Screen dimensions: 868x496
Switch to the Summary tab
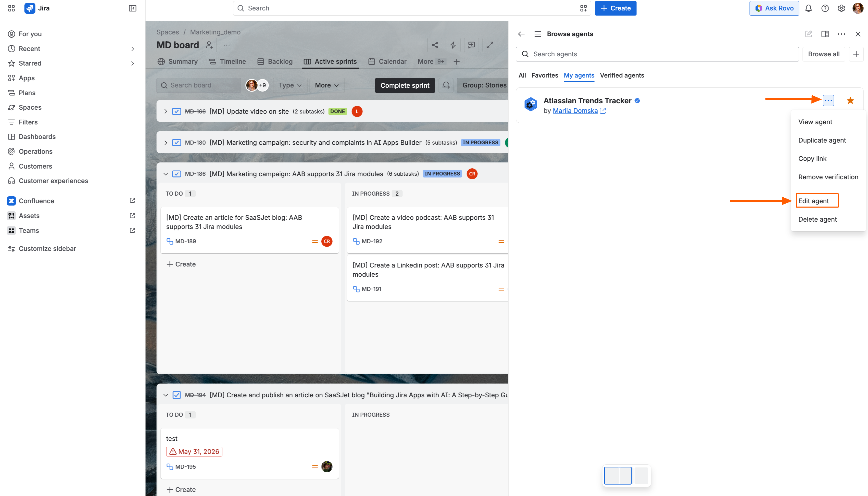[178, 62]
